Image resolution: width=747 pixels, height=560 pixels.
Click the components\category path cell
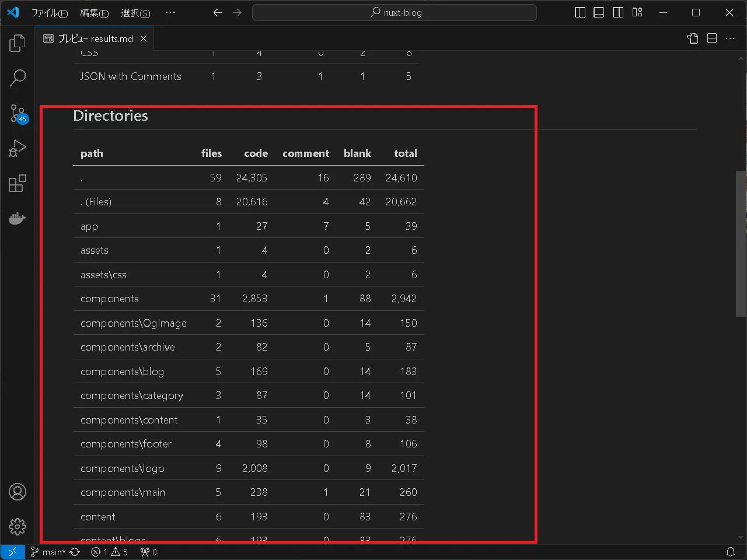[x=132, y=395]
